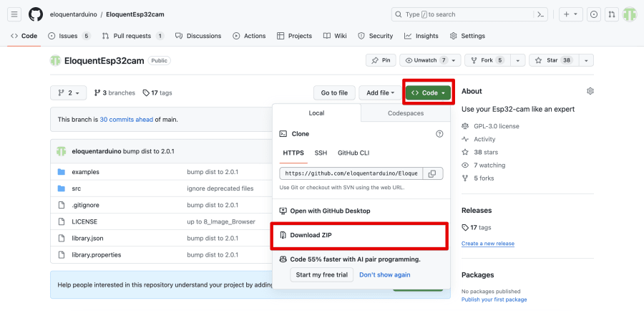Open the library.properties file

click(x=96, y=254)
